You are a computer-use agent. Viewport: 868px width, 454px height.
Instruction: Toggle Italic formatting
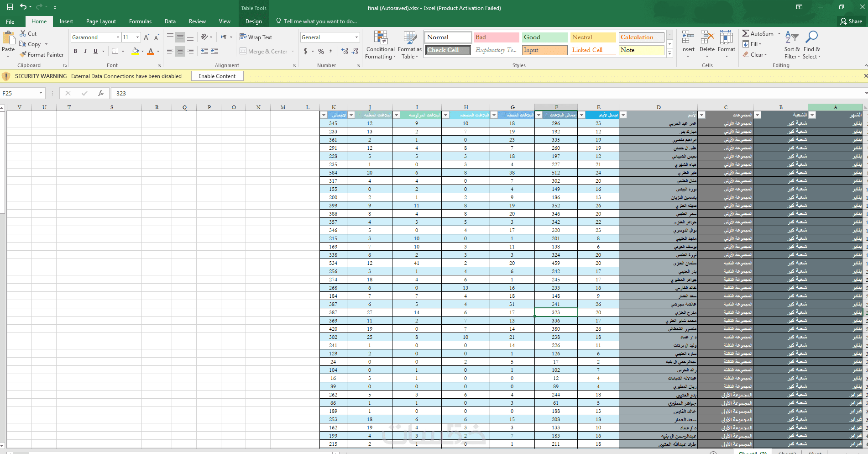[85, 51]
